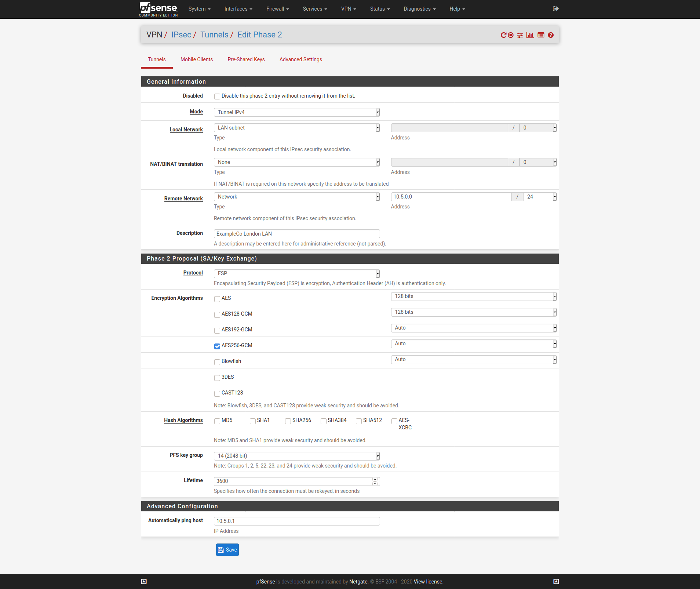The image size is (700, 589).
Task: Click the Save button
Action: tap(227, 550)
